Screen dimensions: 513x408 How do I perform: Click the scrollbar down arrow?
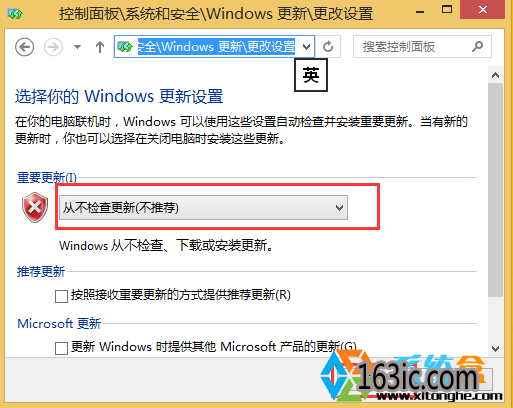pyautogui.click(x=495, y=349)
